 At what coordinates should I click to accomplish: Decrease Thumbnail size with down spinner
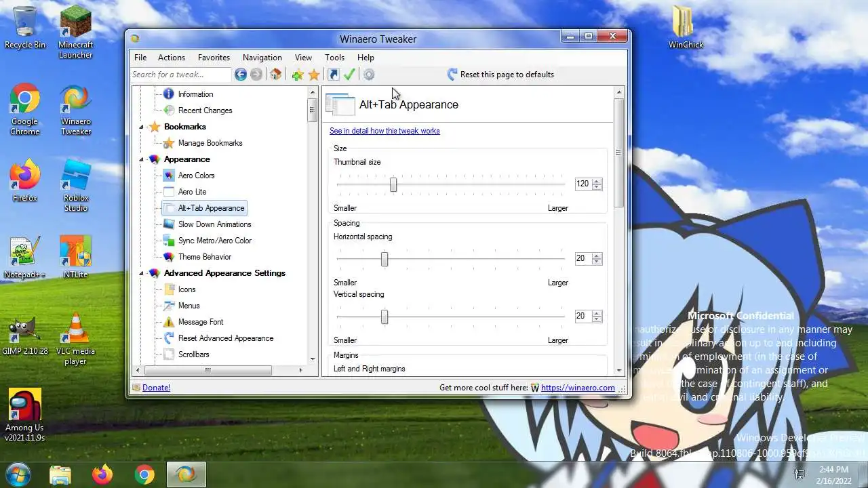pos(597,186)
